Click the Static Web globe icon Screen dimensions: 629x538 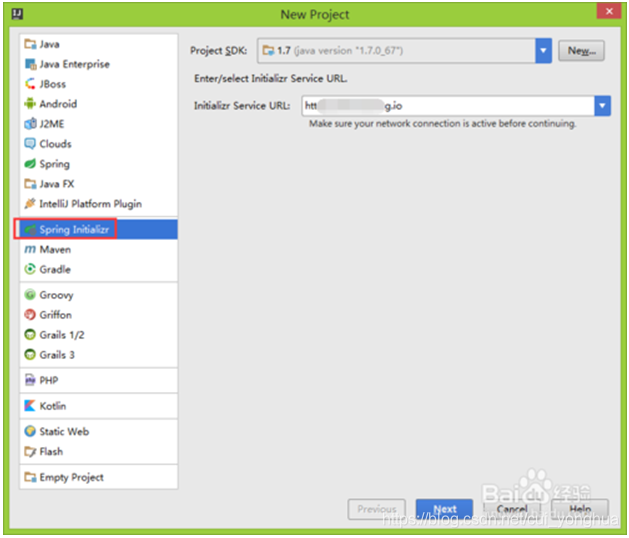click(30, 431)
